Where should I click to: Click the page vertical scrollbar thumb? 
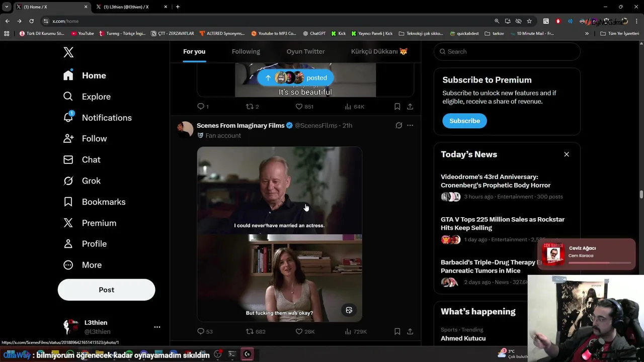coord(641,195)
